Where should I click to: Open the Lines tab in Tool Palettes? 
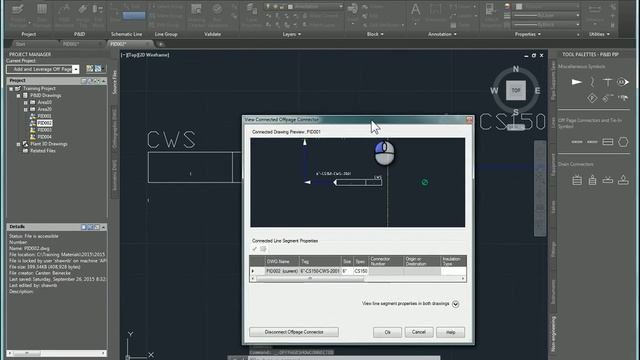554,122
